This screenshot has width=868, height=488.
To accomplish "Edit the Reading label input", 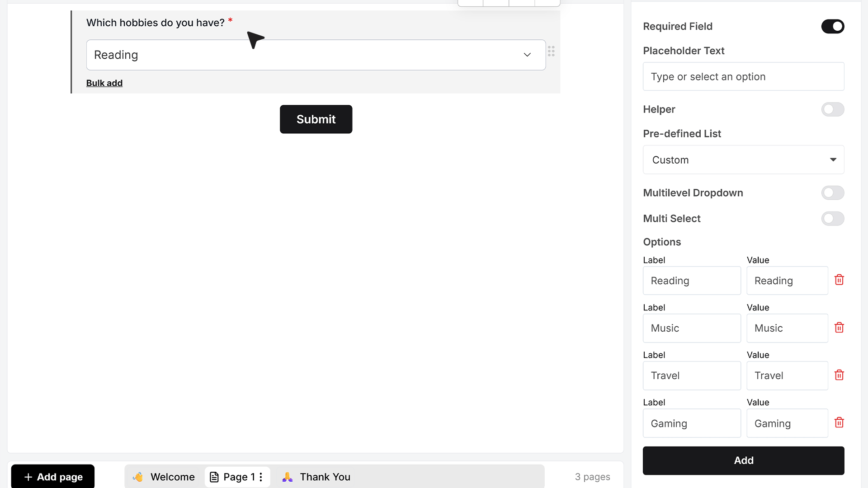I will (692, 281).
